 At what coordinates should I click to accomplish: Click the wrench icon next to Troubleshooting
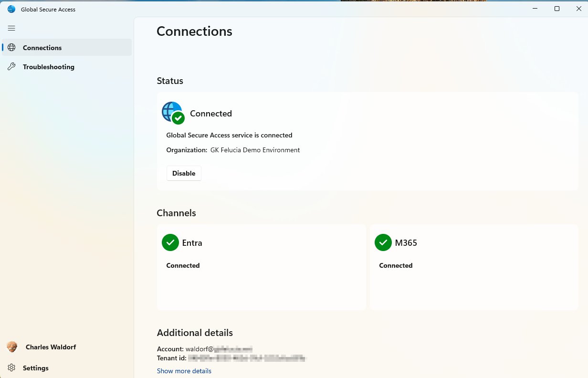click(11, 67)
